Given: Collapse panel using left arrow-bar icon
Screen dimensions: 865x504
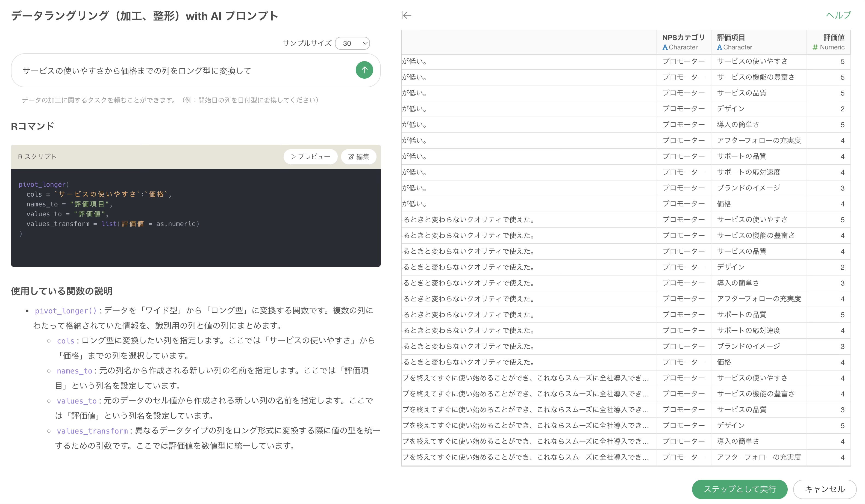Looking at the screenshot, I should 407,16.
